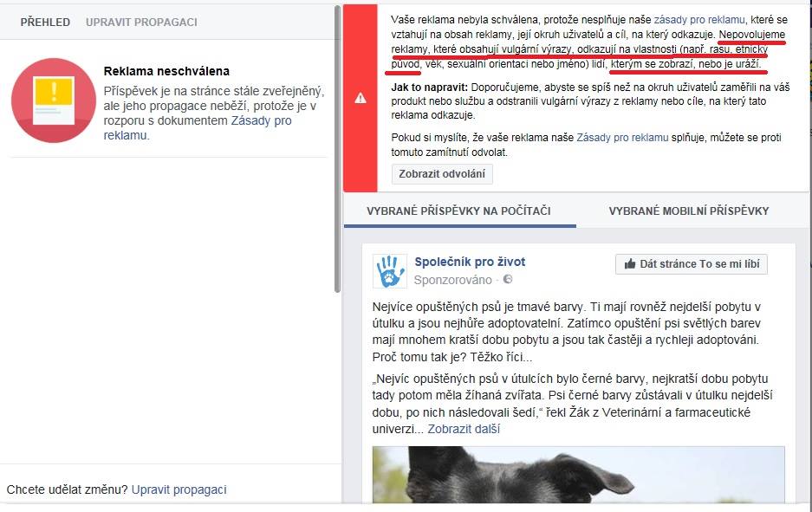
Task: Open Zásady pro reklamu link in appeal paragraph
Action: (622, 138)
